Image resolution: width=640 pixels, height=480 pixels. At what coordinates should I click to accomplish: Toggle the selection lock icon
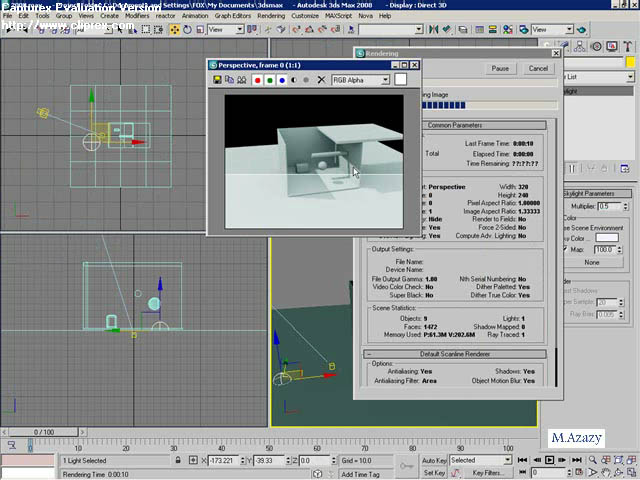178,460
